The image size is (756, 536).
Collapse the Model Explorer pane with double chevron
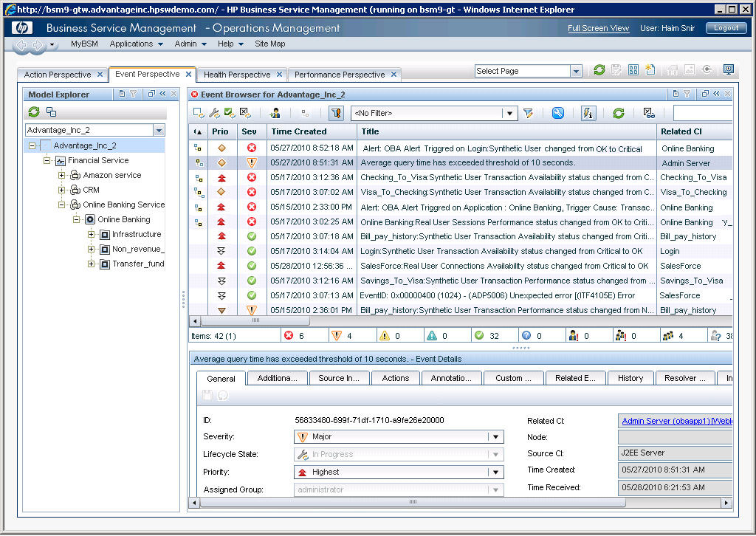(x=162, y=94)
